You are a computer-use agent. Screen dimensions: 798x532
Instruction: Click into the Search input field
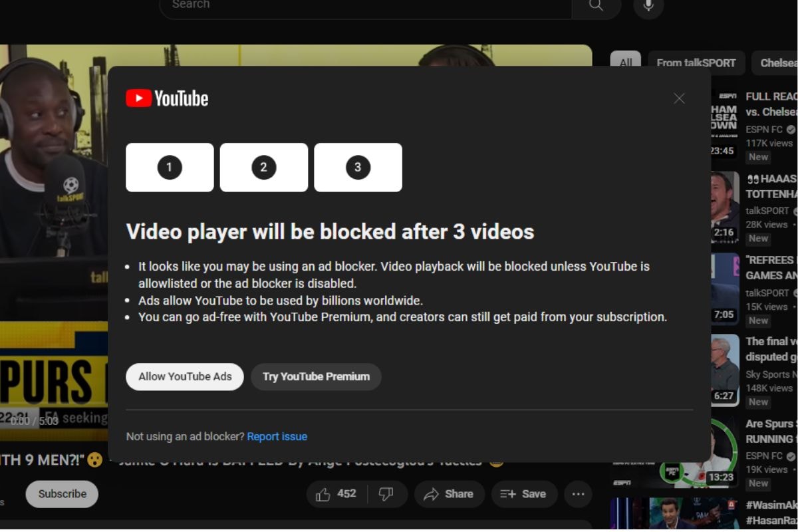point(366,6)
